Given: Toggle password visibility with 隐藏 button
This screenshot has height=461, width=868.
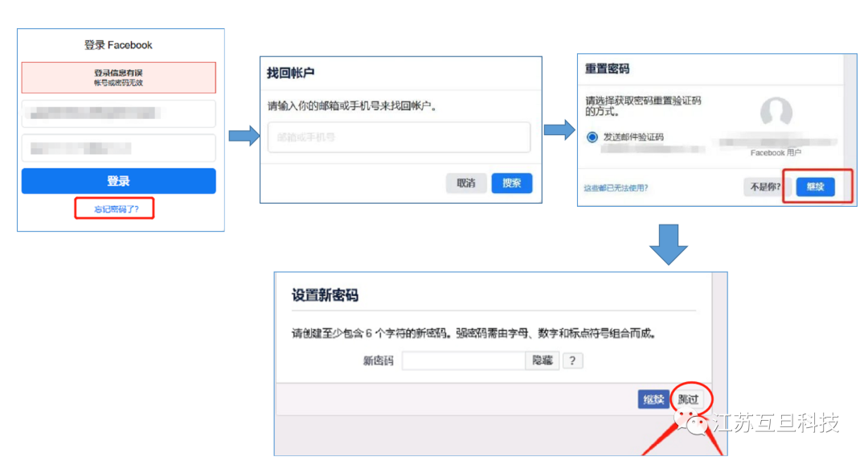Looking at the screenshot, I should [x=542, y=360].
